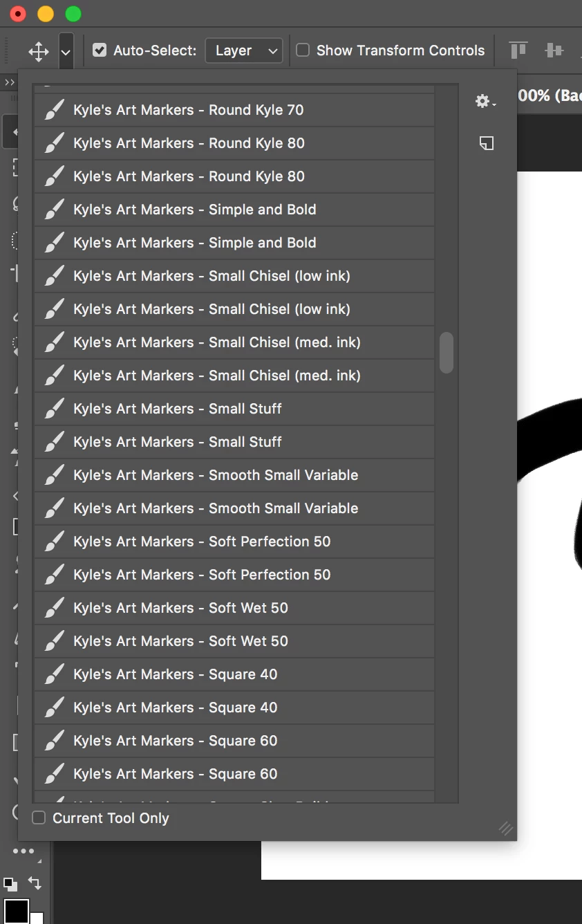Open the Edit Toolbar three-dots button
Image resolution: width=582 pixels, height=924 pixels.
(24, 851)
